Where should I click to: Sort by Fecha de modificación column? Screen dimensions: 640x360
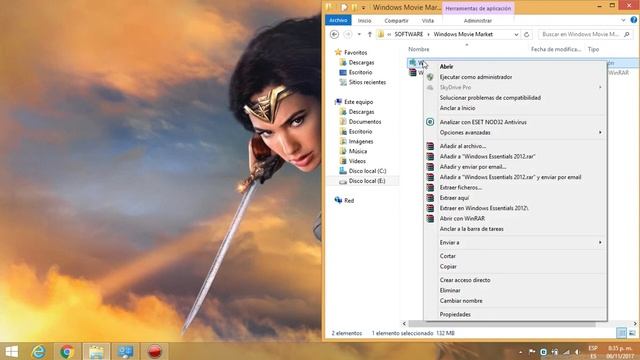(x=556, y=49)
